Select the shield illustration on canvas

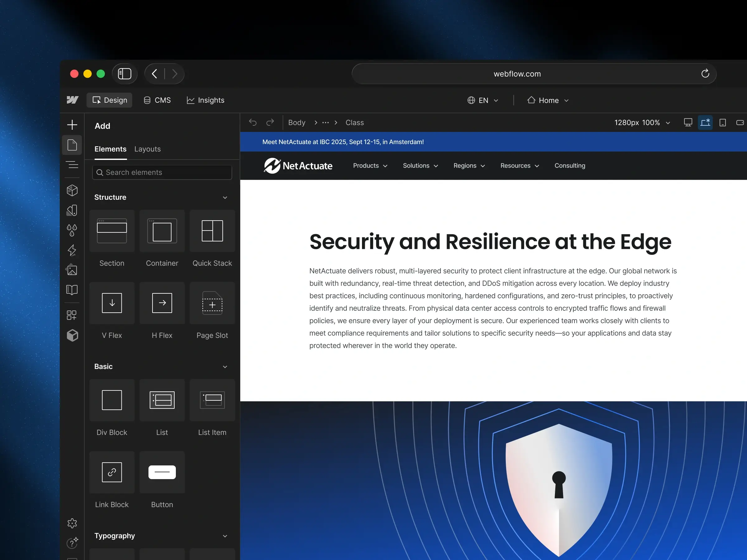tap(559, 489)
